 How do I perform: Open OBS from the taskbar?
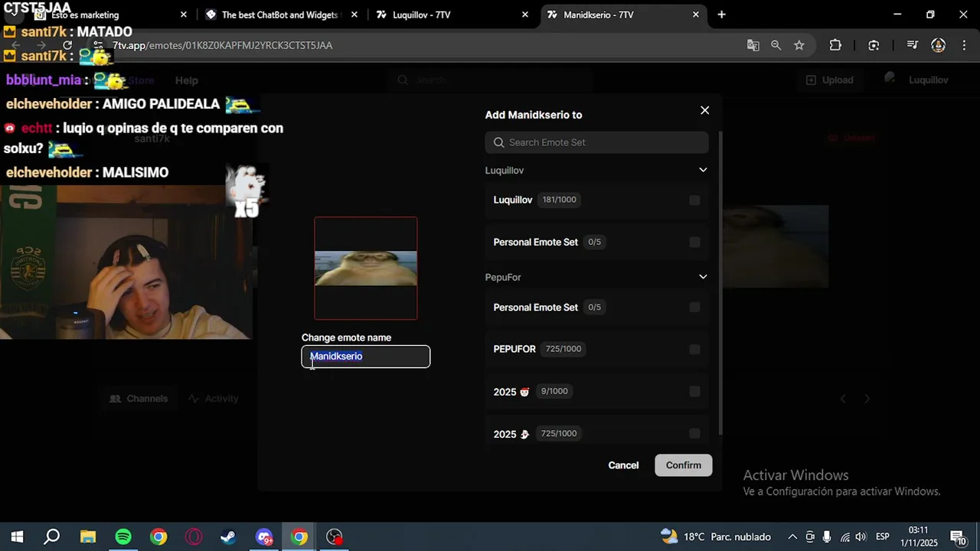click(x=335, y=536)
